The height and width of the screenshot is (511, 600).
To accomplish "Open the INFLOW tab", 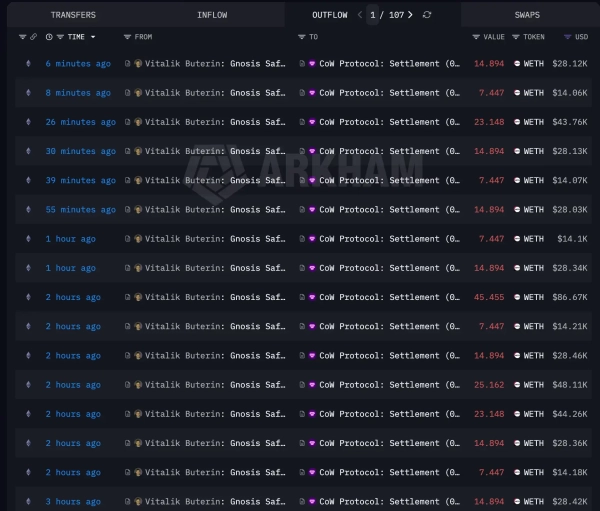I will (211, 15).
